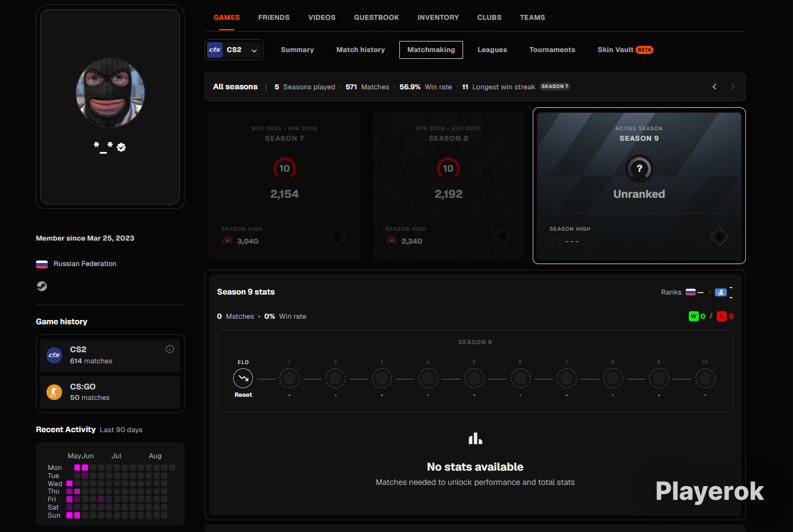Click Season 8 ELO value 2,192
Image resolution: width=793 pixels, height=532 pixels.
tap(448, 194)
